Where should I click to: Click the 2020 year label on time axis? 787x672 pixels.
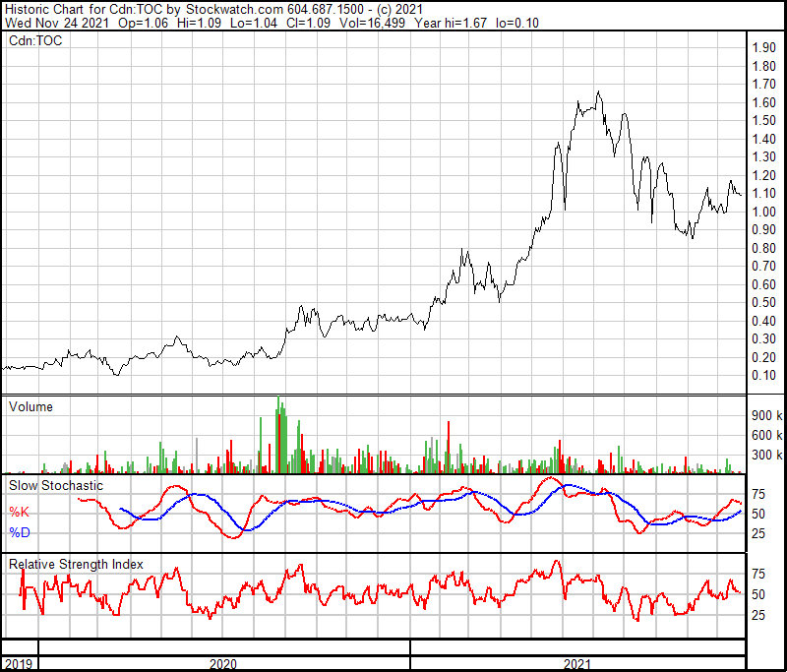coord(223,664)
